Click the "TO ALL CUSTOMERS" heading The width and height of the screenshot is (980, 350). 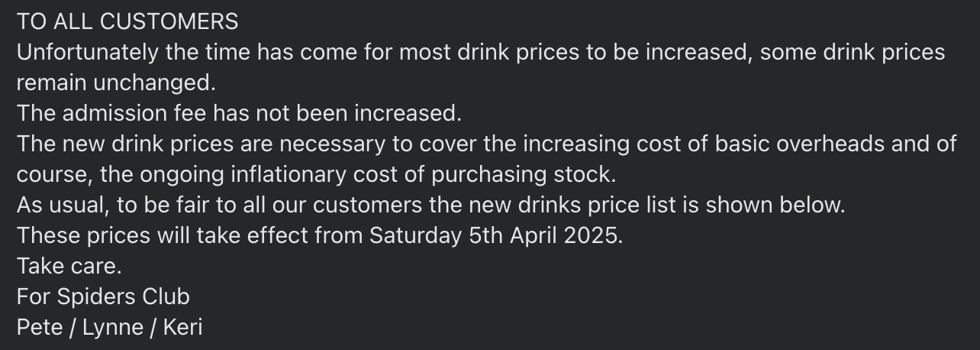127,21
